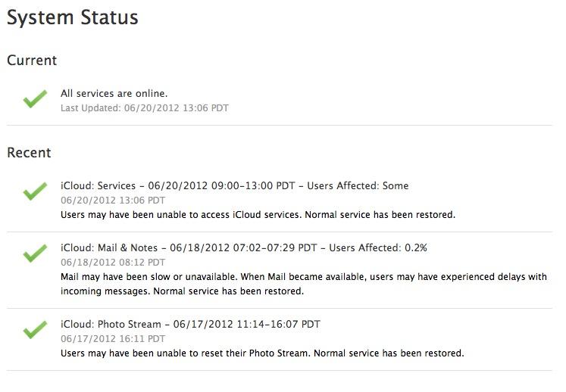Click the checkmark icon for Mail & Notes entry
The width and height of the screenshot is (566, 392).
click(x=35, y=254)
